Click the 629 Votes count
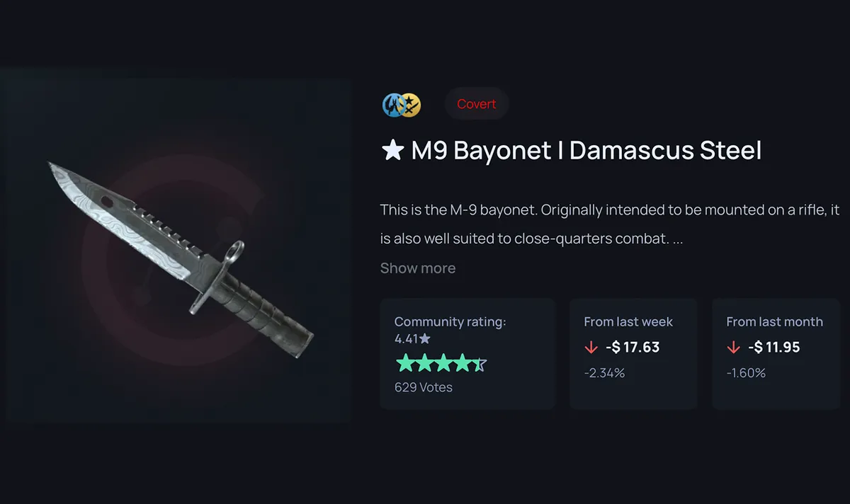Screen dimensions: 850x504 424,387
